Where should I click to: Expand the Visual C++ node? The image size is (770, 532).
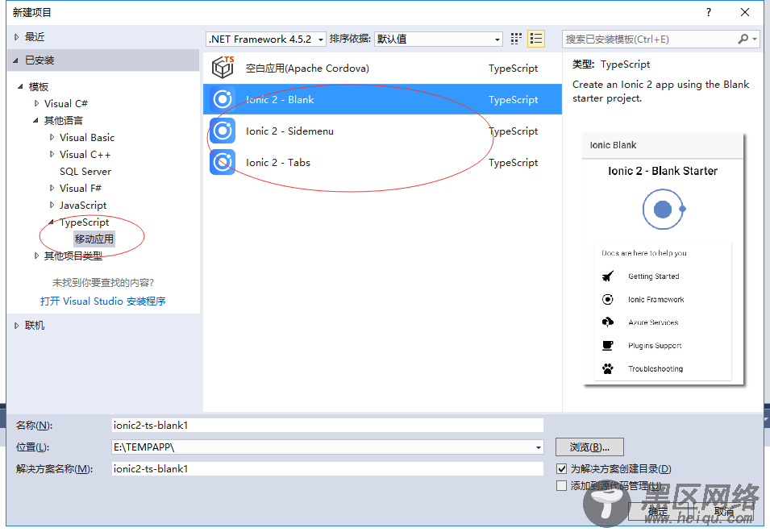52,154
